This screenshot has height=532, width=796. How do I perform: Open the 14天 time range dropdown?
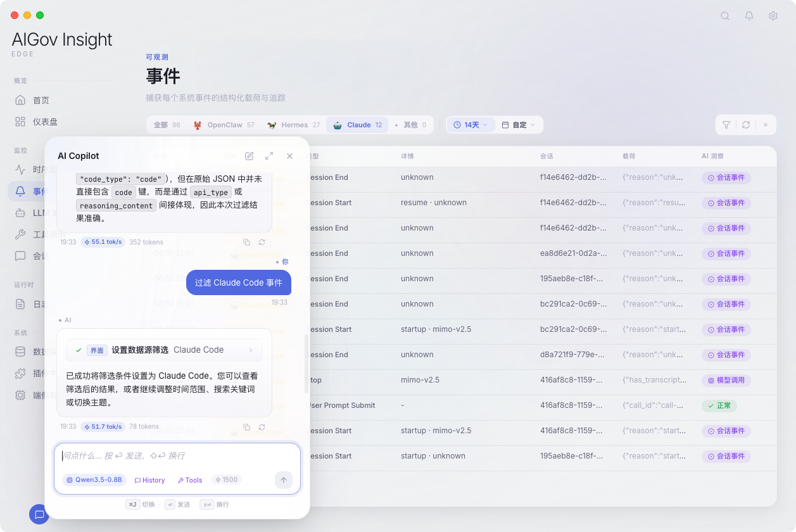coord(471,125)
